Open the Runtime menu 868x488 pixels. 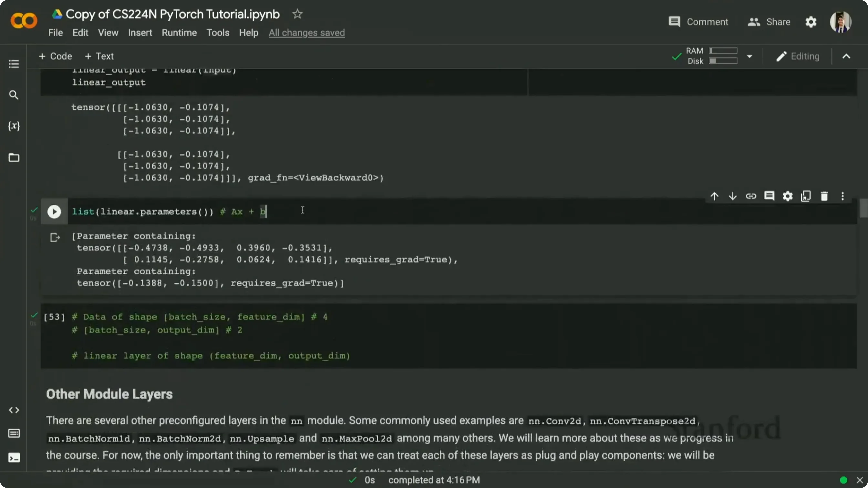(x=179, y=33)
